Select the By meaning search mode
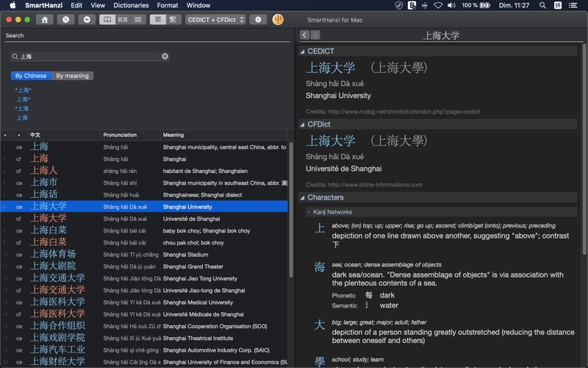588x368 pixels. coord(72,76)
